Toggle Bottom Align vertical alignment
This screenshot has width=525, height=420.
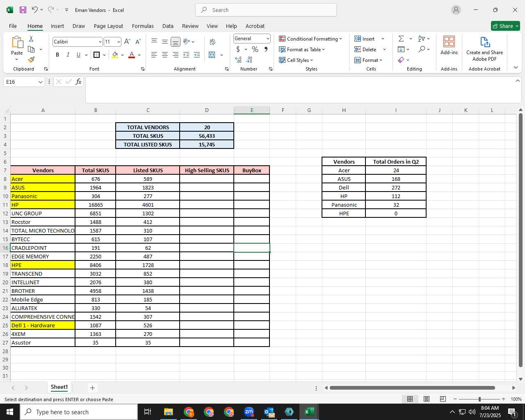tap(175, 41)
